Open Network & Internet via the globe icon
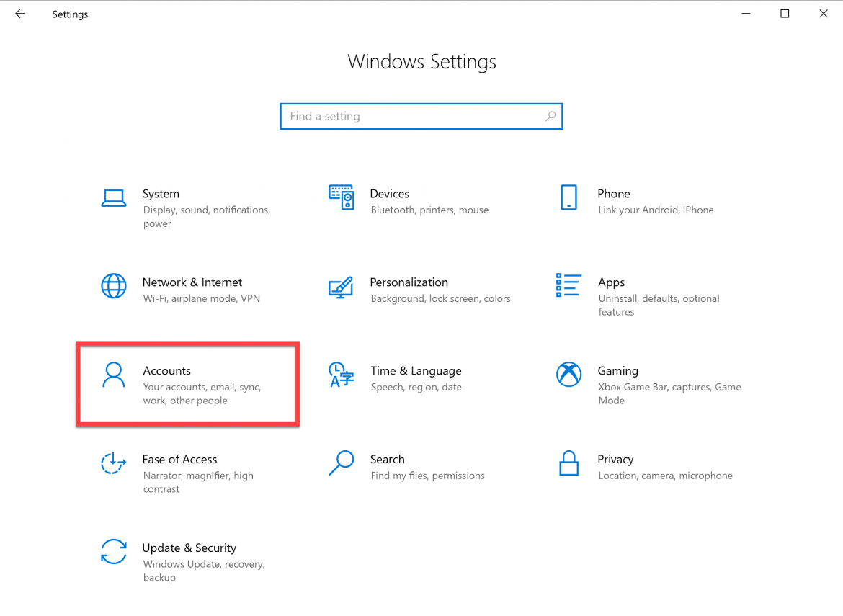This screenshot has height=616, width=843. pos(114,286)
